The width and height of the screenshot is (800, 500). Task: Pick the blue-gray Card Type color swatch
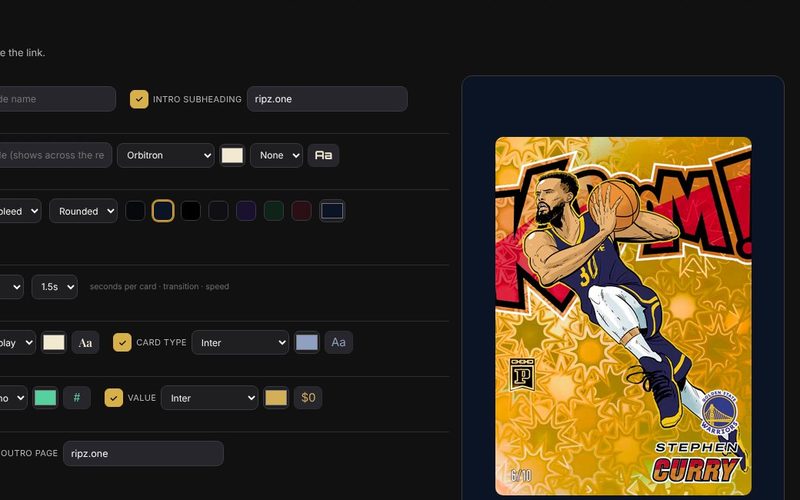pyautogui.click(x=307, y=342)
